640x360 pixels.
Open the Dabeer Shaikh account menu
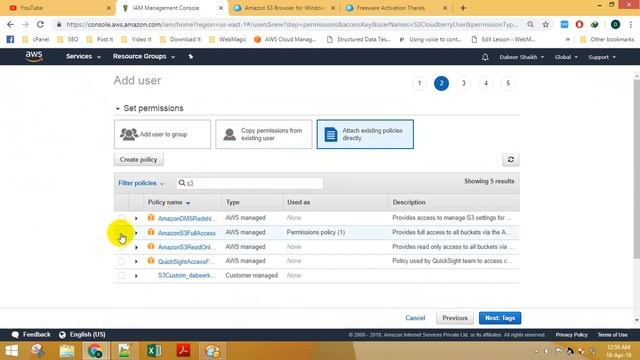pyautogui.click(x=522, y=57)
